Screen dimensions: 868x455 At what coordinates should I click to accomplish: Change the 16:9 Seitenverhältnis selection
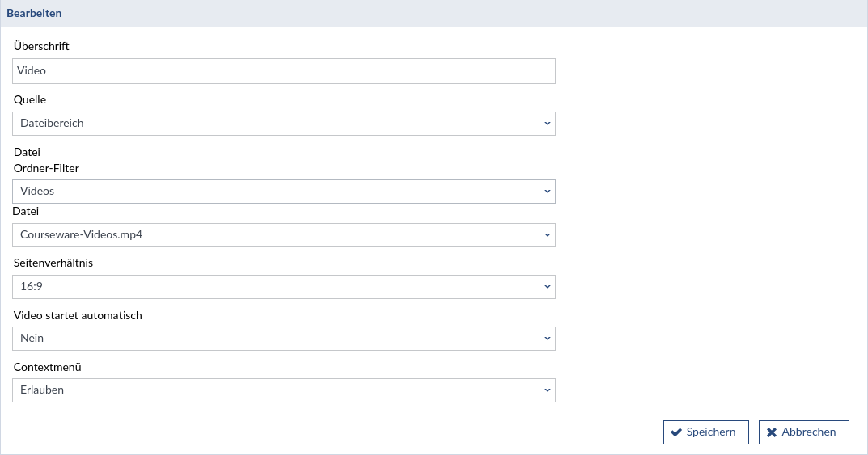[x=283, y=287]
